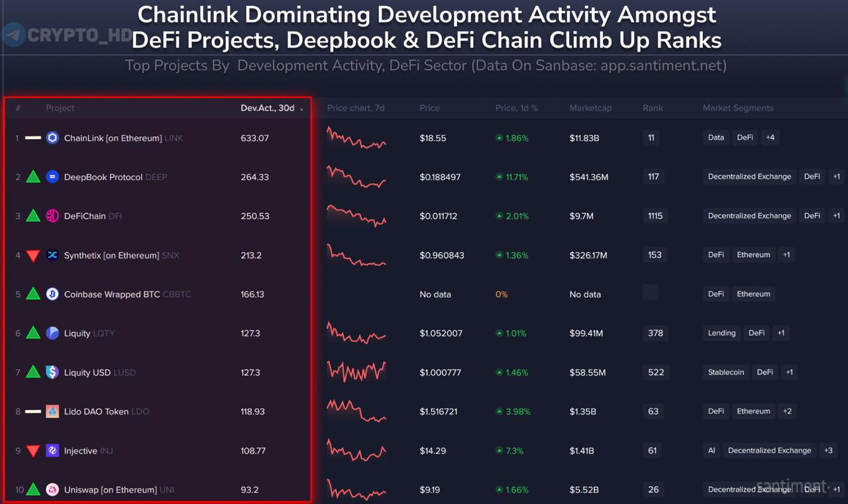Screen dimensions: 848x504
Task: Click the price-up indicator next to 11.71%
Action: coord(500,177)
